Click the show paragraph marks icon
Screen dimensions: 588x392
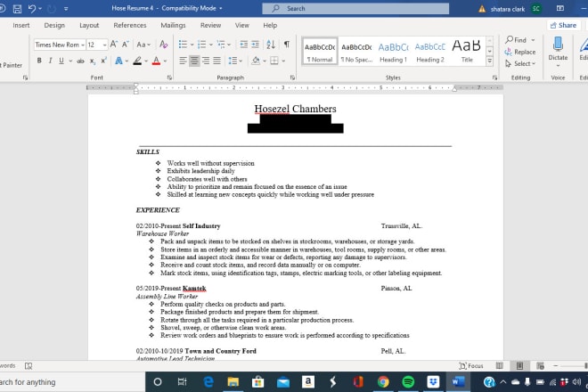pyautogui.click(x=286, y=44)
